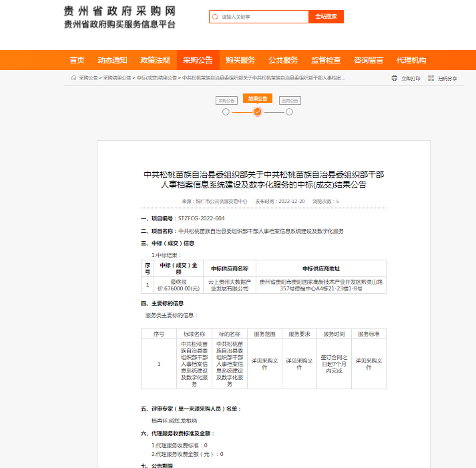This screenshot has width=476, height=468.
Task: Click the 浏览次数 view count text
Action: tap(326, 201)
